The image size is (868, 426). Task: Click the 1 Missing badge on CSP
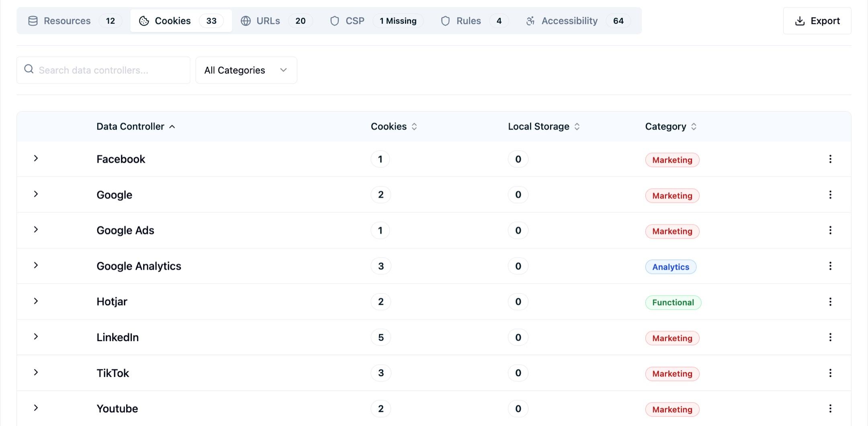tap(398, 21)
